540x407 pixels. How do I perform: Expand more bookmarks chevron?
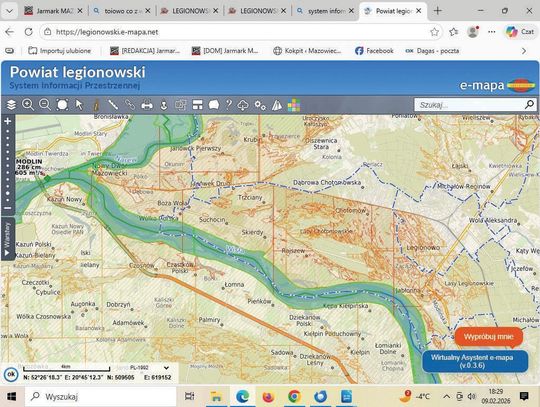pyautogui.click(x=524, y=51)
